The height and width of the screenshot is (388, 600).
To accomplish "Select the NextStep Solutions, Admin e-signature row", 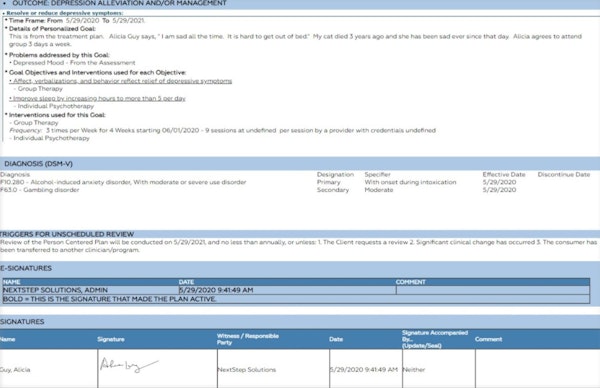I will pos(296,290).
